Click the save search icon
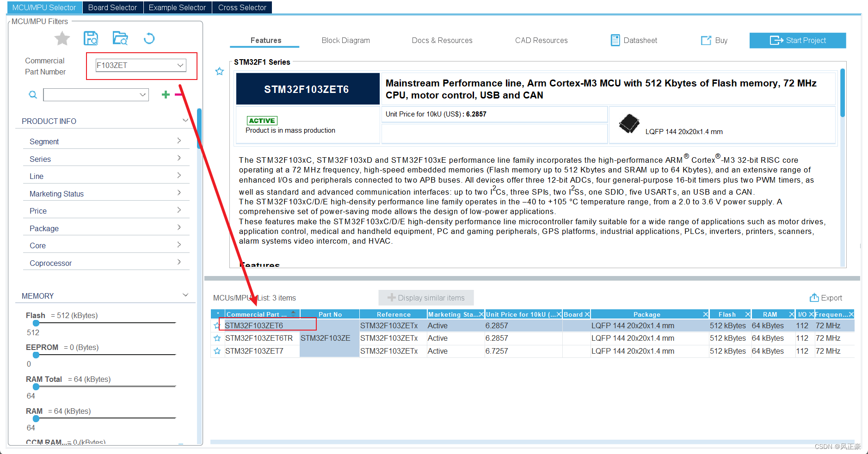This screenshot has height=454, width=868. coord(91,38)
